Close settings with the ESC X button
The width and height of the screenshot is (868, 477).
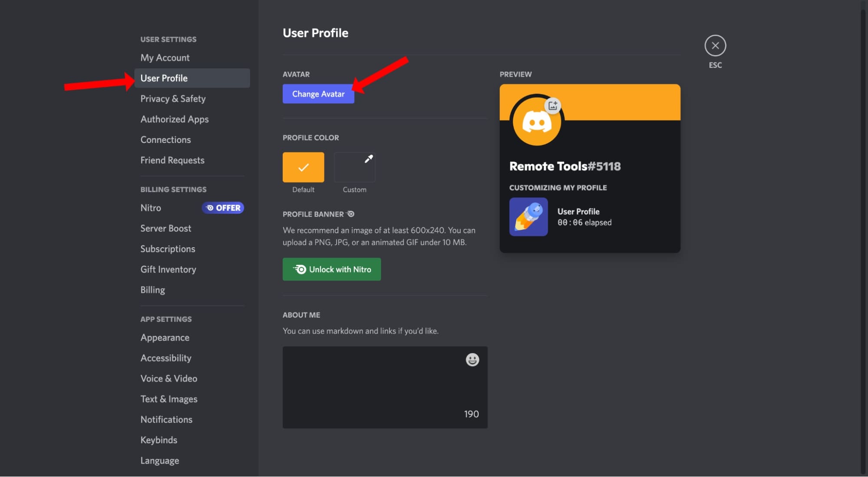coord(715,46)
